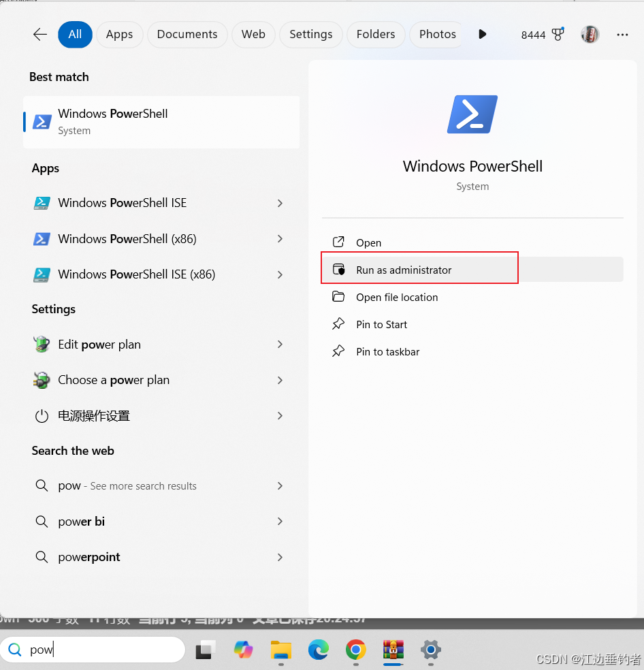This screenshot has width=644, height=670.
Task: Open WinRAR from the taskbar
Action: coord(393,650)
